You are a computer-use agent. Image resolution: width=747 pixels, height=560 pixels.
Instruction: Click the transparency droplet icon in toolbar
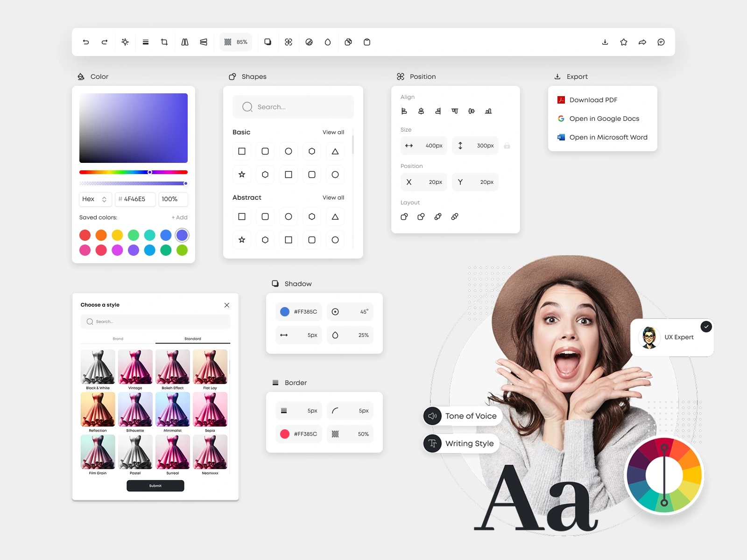(328, 42)
